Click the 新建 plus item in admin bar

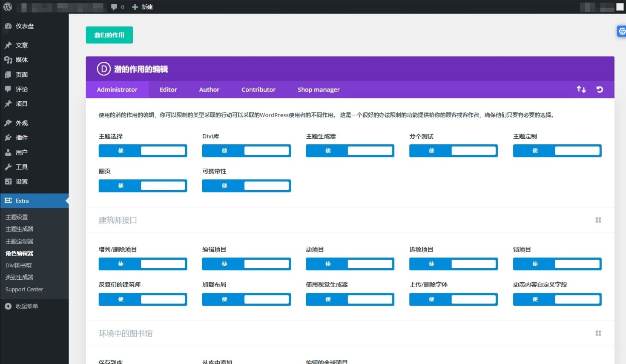(142, 7)
